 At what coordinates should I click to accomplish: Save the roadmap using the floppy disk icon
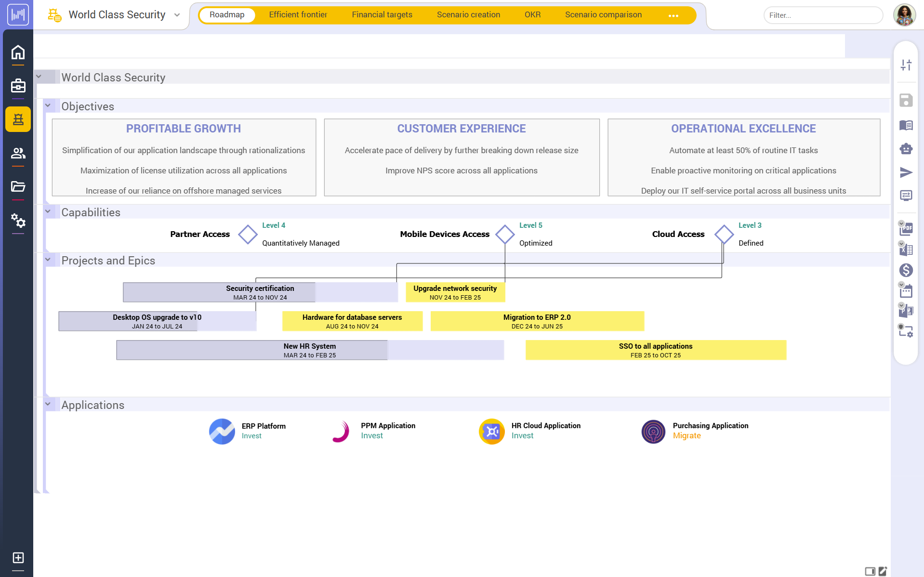906,100
